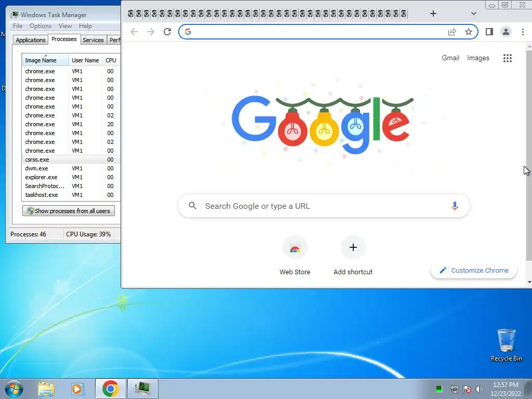The height and width of the screenshot is (399, 532).
Task: Click Chrome's back navigation arrow
Action: pos(134,32)
